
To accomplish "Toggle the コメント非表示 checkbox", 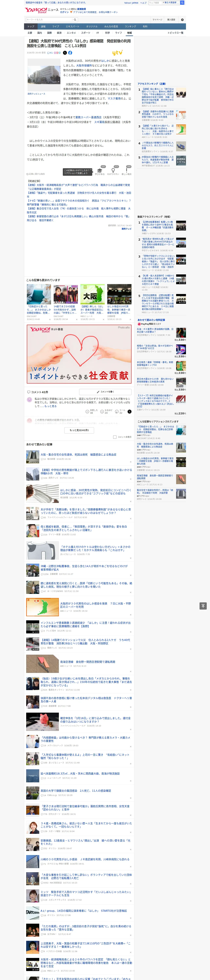I will 115,437.
